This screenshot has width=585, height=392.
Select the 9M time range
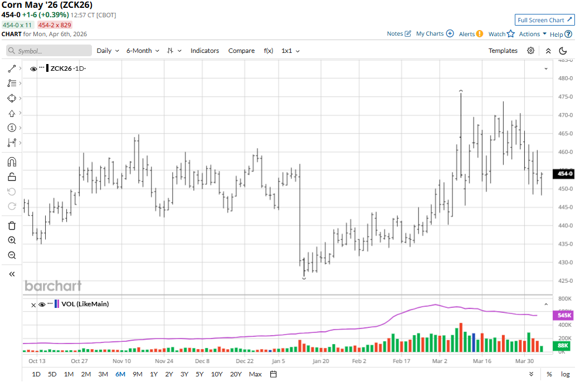click(x=137, y=374)
